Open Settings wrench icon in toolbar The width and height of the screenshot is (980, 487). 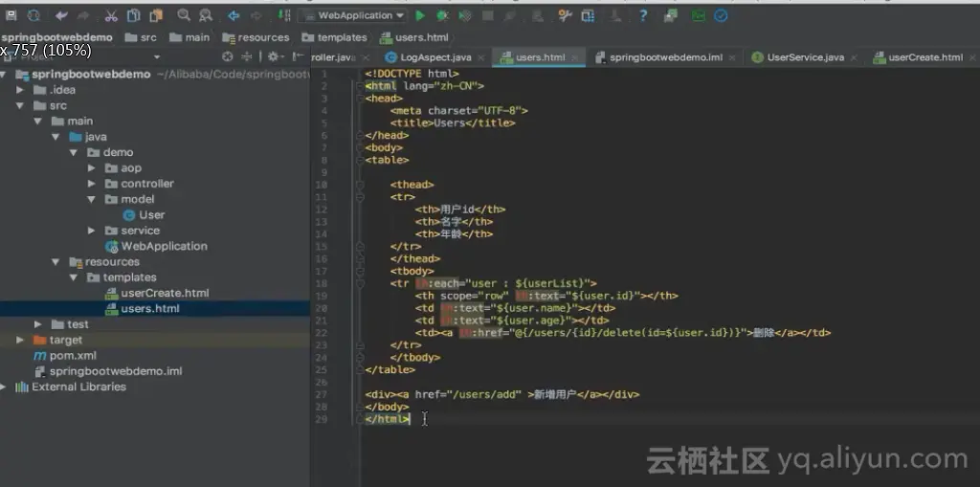point(565,15)
